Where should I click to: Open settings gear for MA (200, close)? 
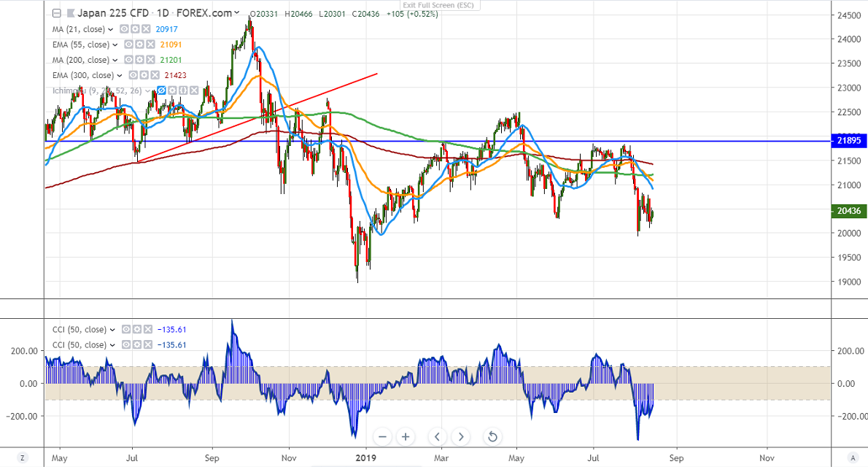pyautogui.click(x=139, y=60)
